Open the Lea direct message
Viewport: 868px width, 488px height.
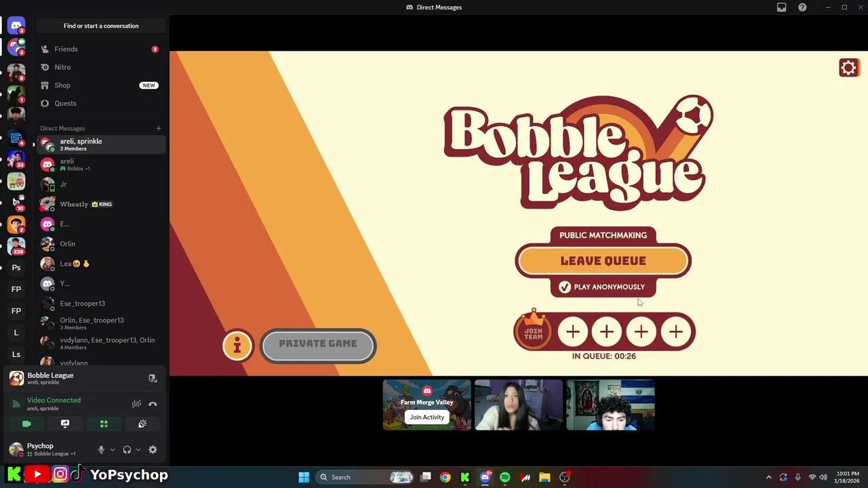[x=101, y=264]
